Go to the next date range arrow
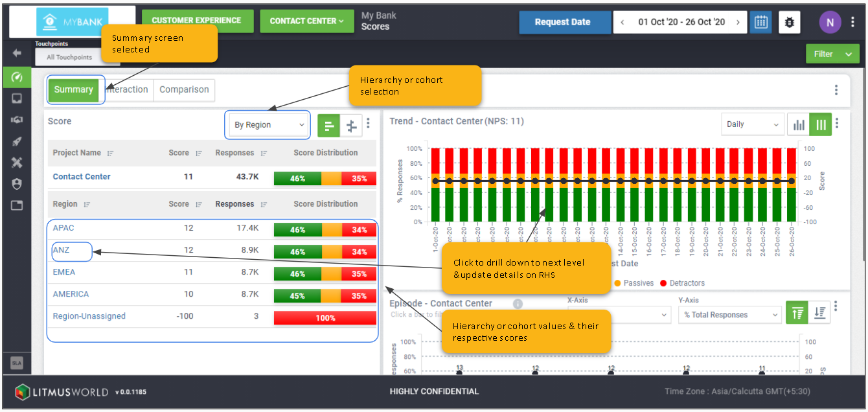This screenshot has width=868, height=412. (x=738, y=22)
